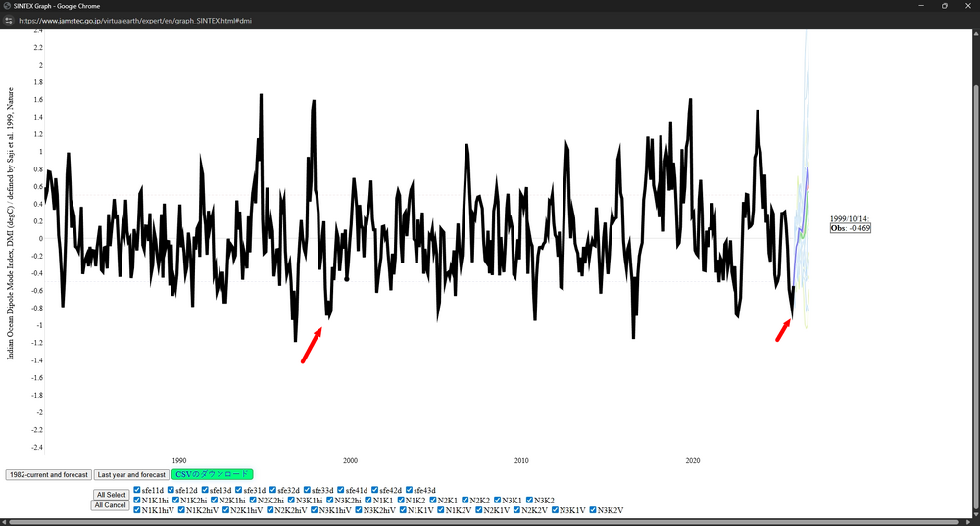The height and width of the screenshot is (526, 980).
Task: Click the site information icon beside URL
Action: point(8,20)
